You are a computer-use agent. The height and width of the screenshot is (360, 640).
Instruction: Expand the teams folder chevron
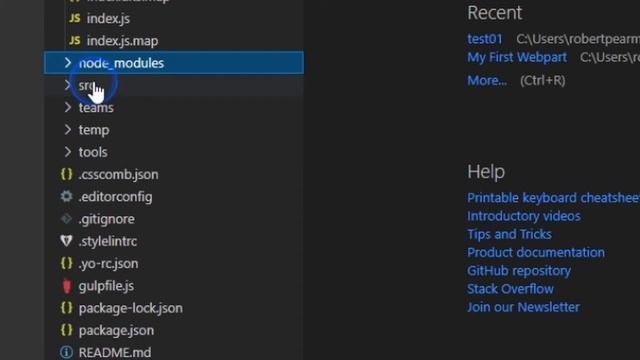[x=68, y=107]
